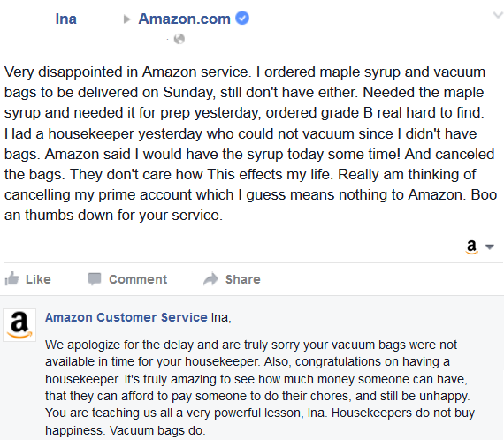504x440 pixels.
Task: Click the blue verified badge beside Amazon.com
Action: (x=242, y=18)
